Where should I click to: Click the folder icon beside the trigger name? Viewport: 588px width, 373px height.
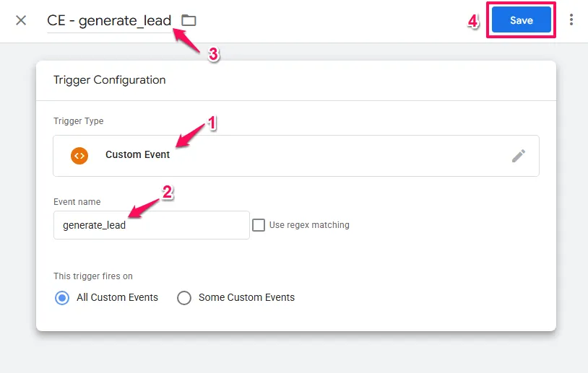[x=189, y=20]
